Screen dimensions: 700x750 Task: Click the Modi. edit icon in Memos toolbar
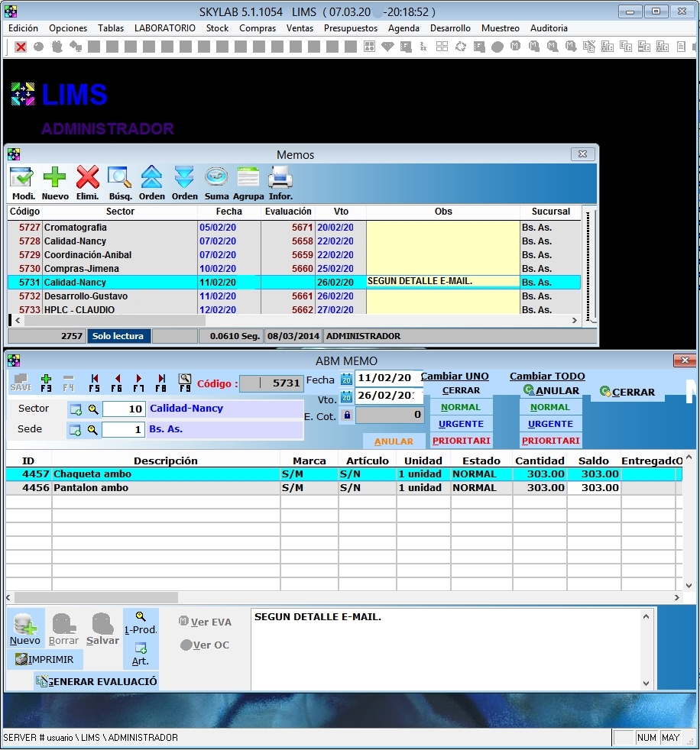[x=22, y=179]
